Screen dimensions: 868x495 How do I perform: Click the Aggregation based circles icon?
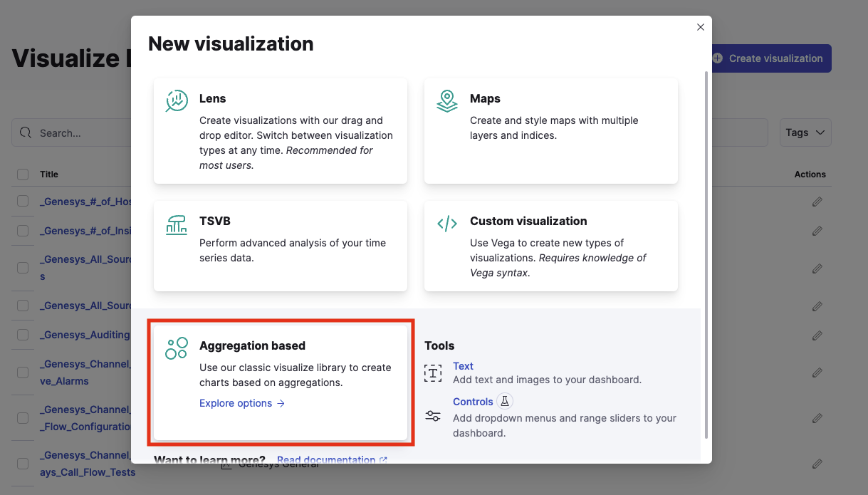point(177,348)
